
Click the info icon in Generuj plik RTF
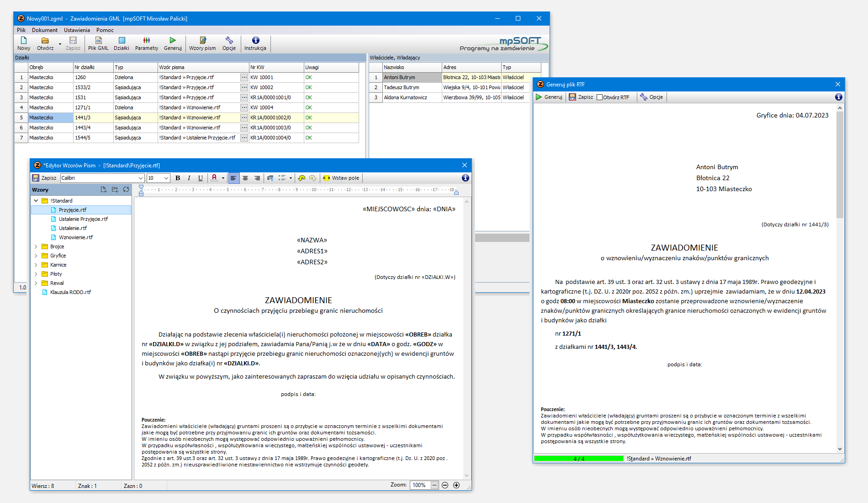(838, 97)
